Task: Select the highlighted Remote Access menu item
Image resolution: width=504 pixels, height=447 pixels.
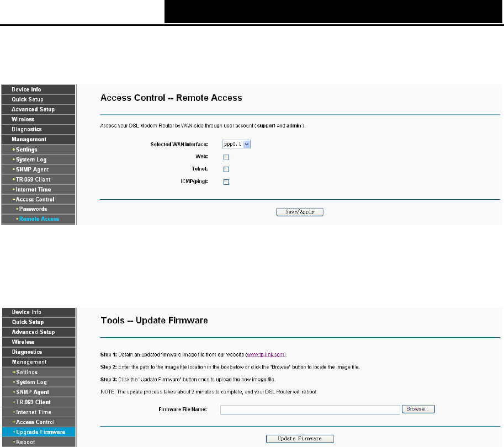Action: (x=39, y=219)
